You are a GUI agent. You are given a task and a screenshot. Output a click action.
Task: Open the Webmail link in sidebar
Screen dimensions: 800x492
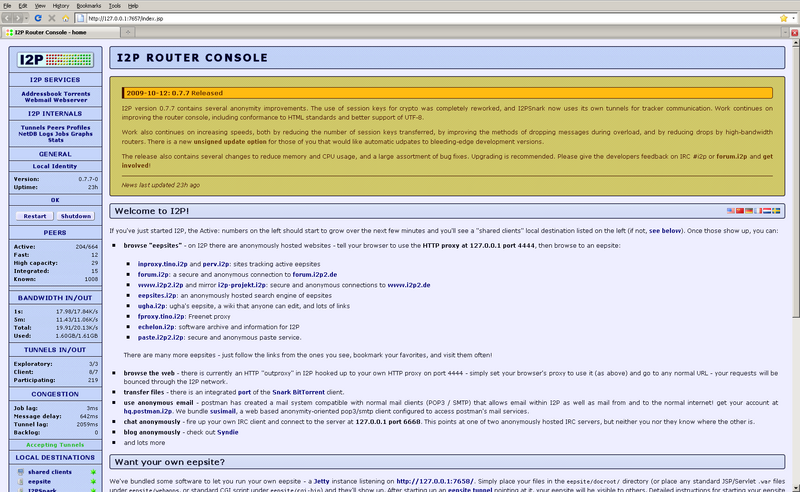(x=37, y=100)
